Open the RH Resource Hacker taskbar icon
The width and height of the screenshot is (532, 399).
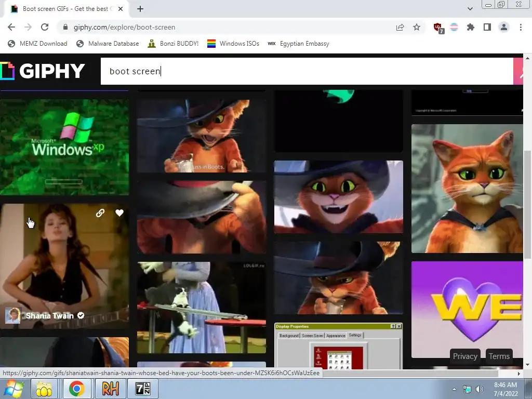point(110,389)
